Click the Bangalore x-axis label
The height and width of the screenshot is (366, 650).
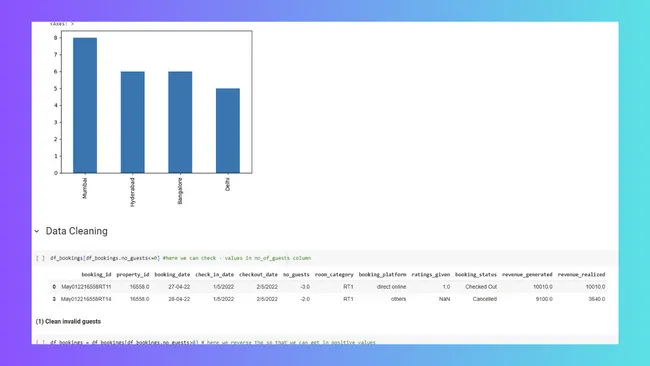(180, 191)
